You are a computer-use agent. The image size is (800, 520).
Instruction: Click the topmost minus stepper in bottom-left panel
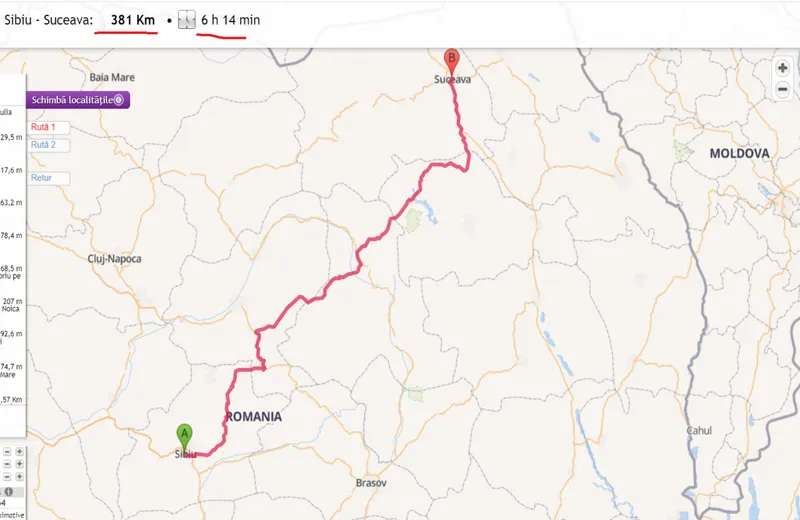(7, 452)
